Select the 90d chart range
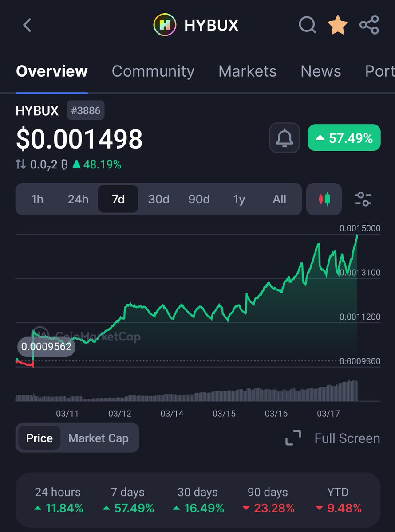The width and height of the screenshot is (395, 532). tap(199, 199)
